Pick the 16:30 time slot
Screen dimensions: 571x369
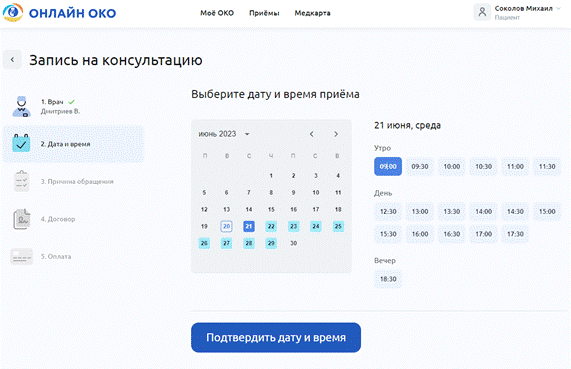452,234
